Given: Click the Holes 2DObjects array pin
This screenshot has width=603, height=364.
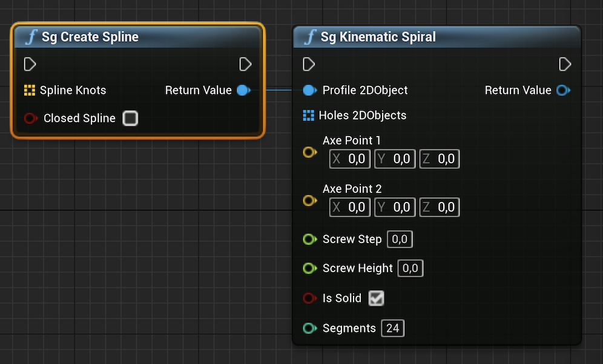Looking at the screenshot, I should pos(308,115).
